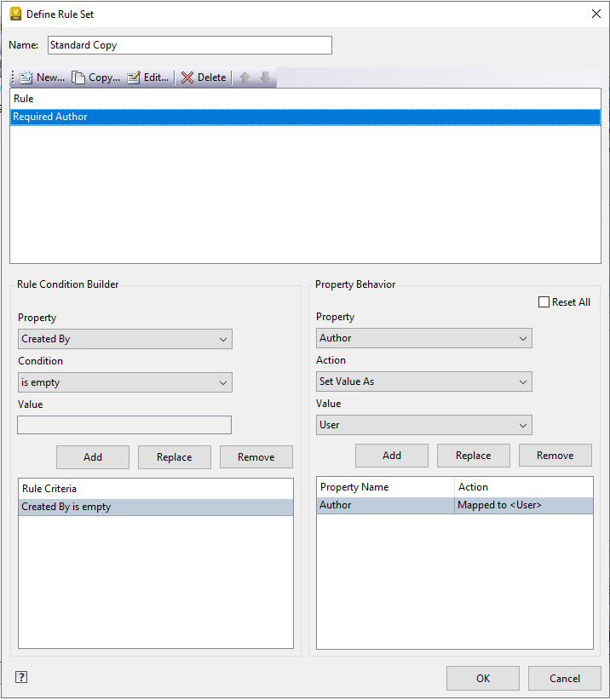The height and width of the screenshot is (700, 610).
Task: Click the Cancel button
Action: tap(565, 678)
